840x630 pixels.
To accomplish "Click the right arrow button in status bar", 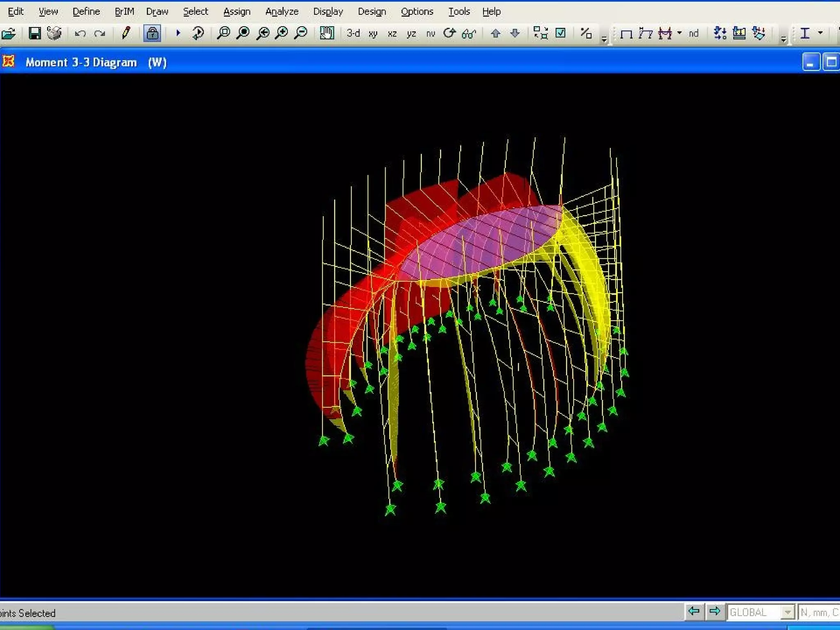I will coord(715,612).
